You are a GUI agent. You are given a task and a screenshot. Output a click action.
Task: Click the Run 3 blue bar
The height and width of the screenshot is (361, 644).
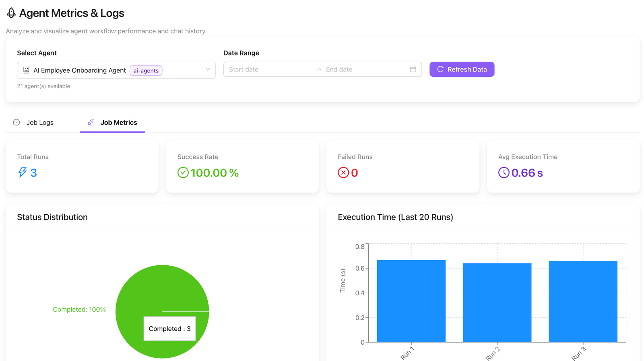pyautogui.click(x=582, y=302)
